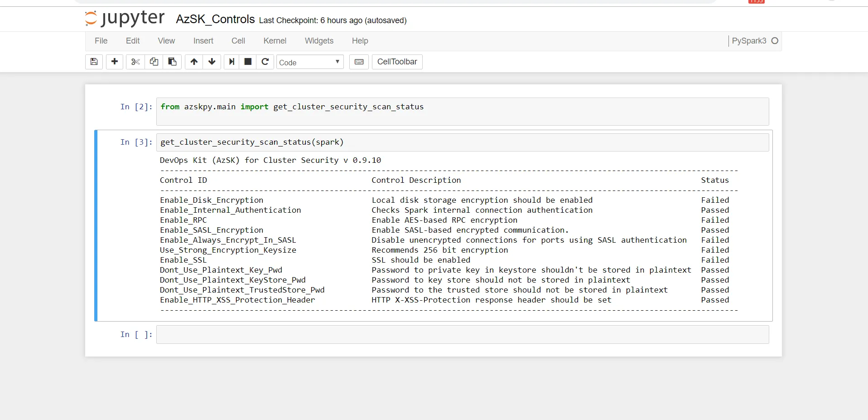Click the Failed status for Enable_Disk_Encryption

(x=715, y=200)
